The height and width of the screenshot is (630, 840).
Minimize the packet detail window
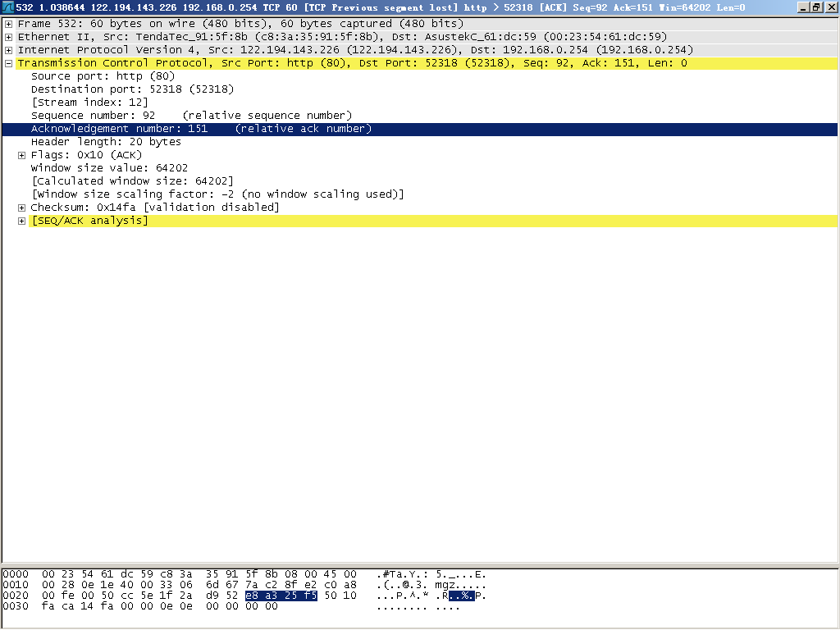pos(804,7)
